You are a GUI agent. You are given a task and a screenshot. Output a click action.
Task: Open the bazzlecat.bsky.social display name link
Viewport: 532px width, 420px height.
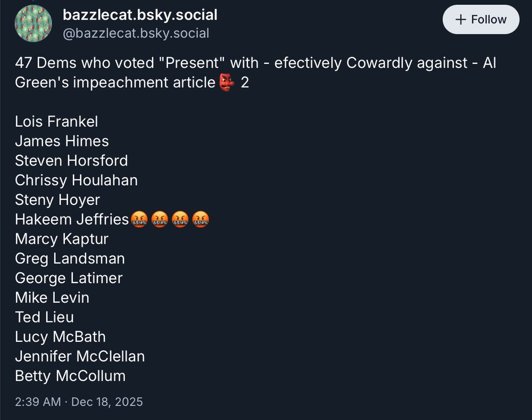point(140,15)
